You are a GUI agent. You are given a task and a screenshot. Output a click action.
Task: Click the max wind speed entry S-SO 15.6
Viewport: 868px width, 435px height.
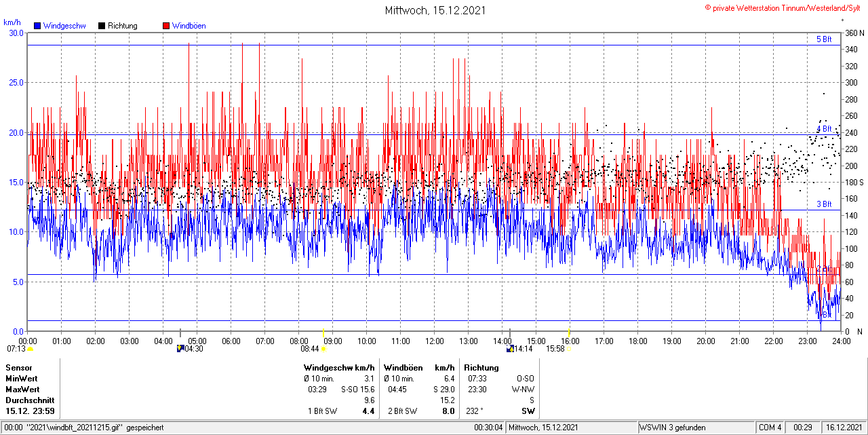point(358,390)
